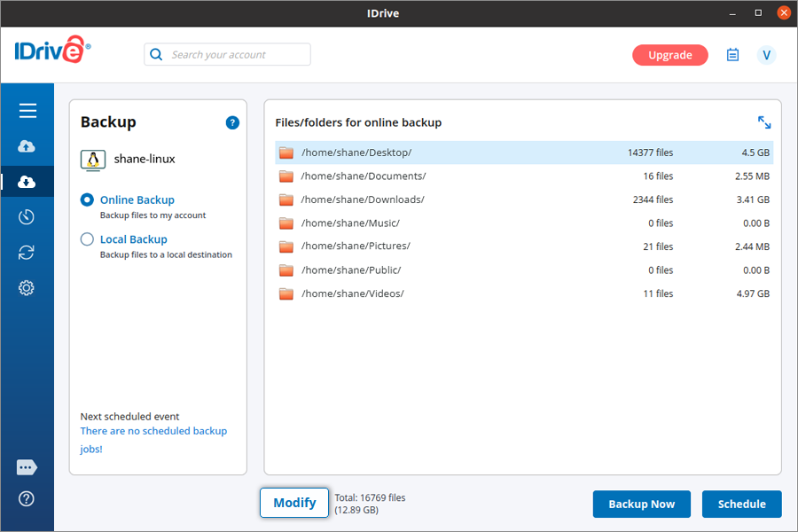Click the Backup Now button
The height and width of the screenshot is (532, 798).
[641, 504]
